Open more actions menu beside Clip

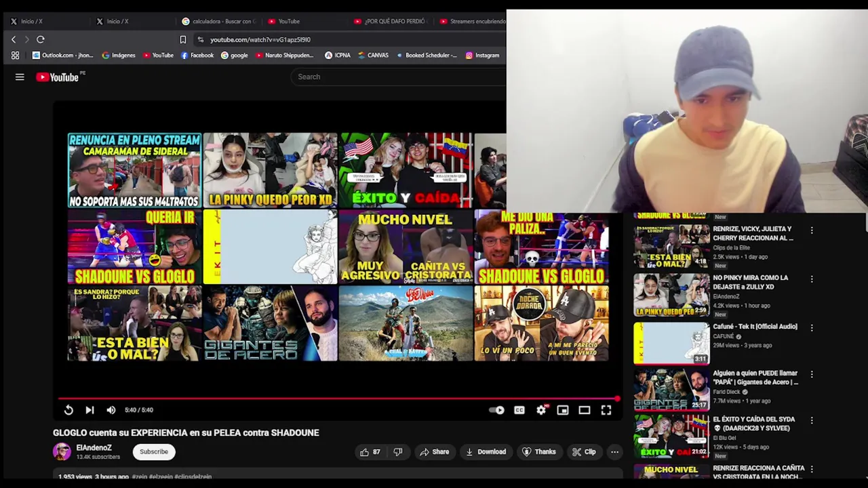[x=614, y=452]
